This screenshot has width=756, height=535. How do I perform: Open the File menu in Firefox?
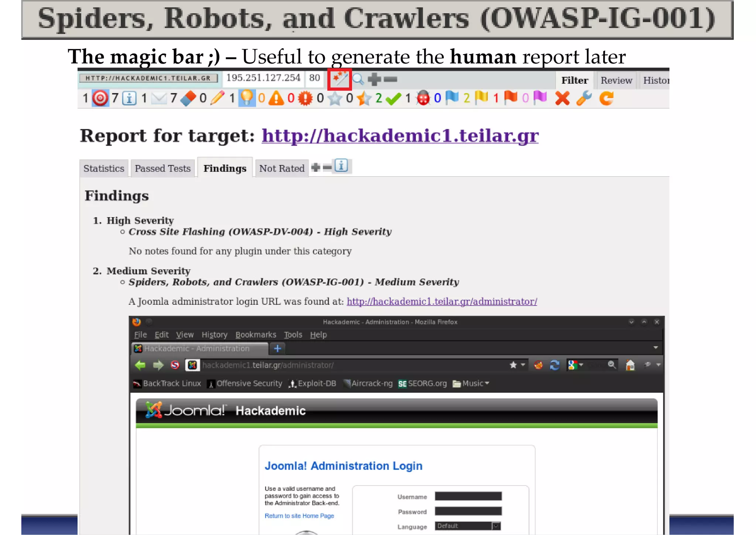click(x=140, y=335)
